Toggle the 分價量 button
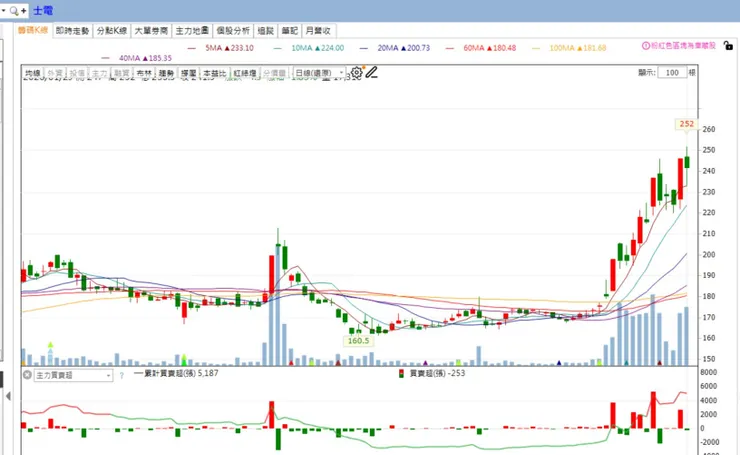The image size is (740, 455). pyautogui.click(x=274, y=73)
